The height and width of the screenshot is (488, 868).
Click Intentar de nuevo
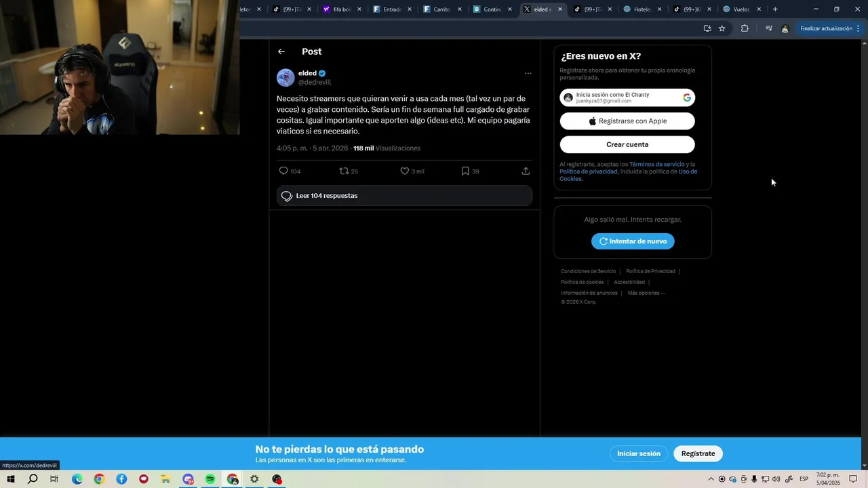(x=633, y=241)
